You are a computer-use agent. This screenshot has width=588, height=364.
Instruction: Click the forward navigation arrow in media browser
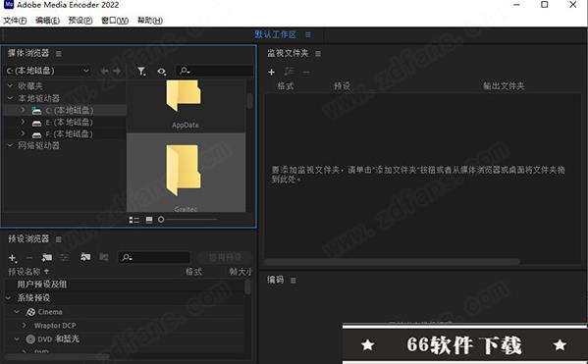click(x=117, y=71)
